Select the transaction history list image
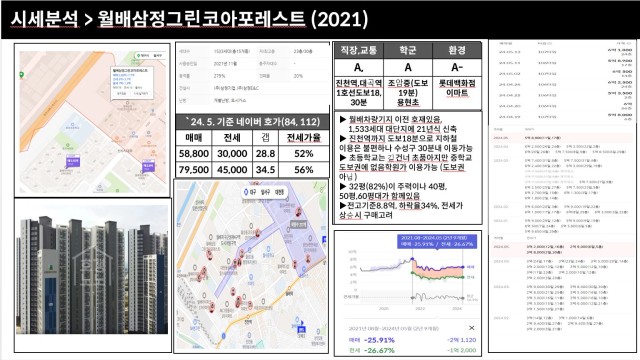The height and width of the screenshot is (360, 640). pyautogui.click(x=562, y=196)
